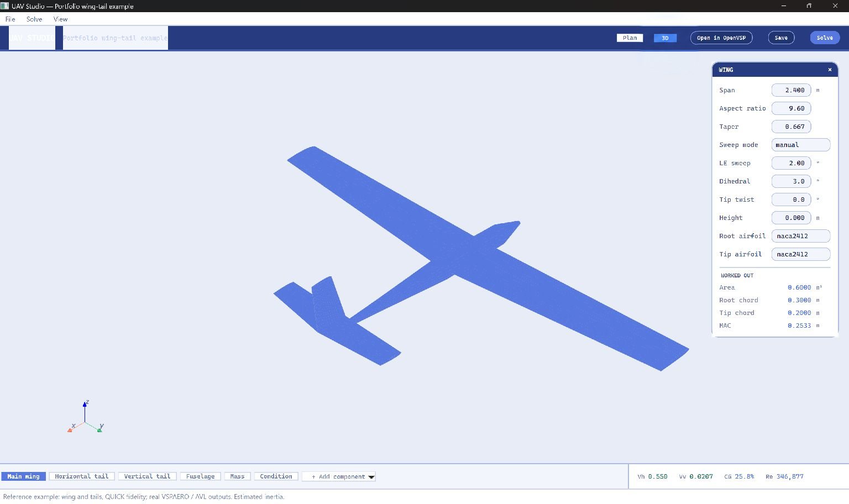The height and width of the screenshot is (504, 849).
Task: Click the WORKED OUT section heading
Action: click(x=737, y=275)
